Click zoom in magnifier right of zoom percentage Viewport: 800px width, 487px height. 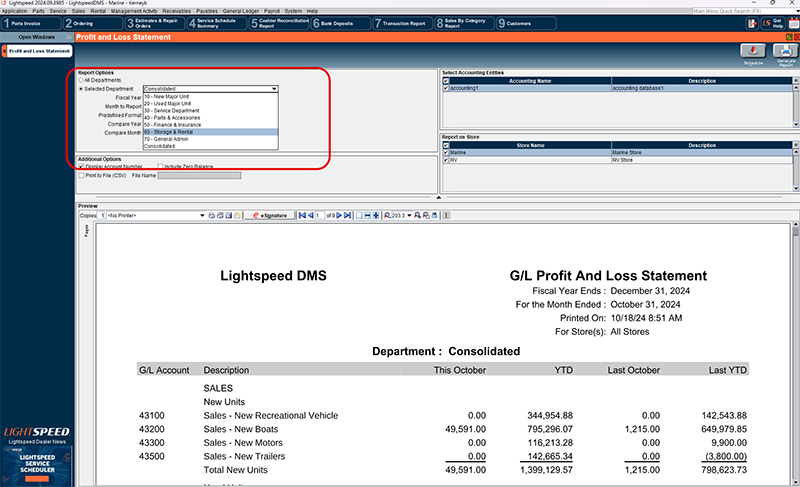click(x=417, y=216)
